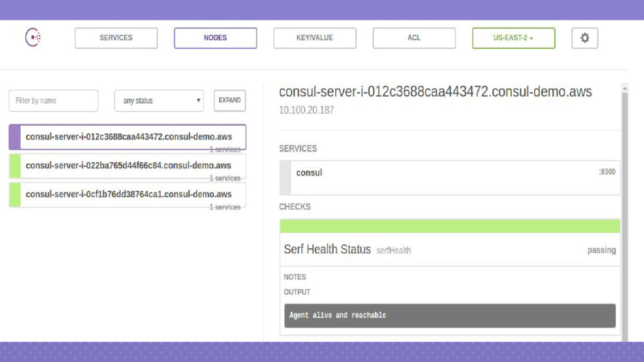This screenshot has width=644, height=362.
Task: Open the consul service on port 8300
Action: [x=450, y=177]
